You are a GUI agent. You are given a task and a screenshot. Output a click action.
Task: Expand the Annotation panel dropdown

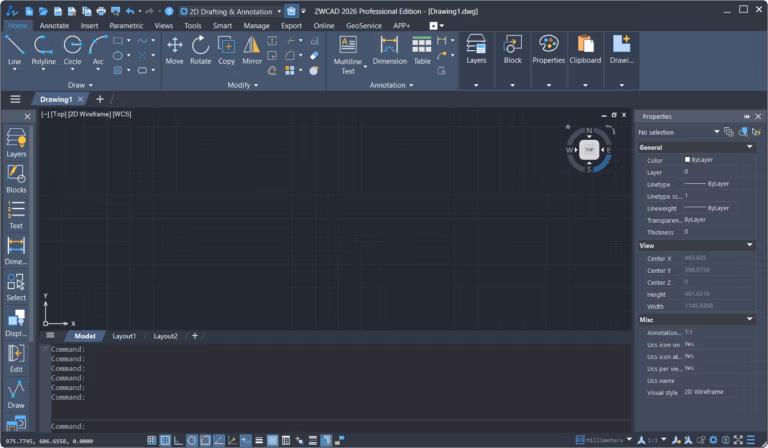tap(391, 85)
